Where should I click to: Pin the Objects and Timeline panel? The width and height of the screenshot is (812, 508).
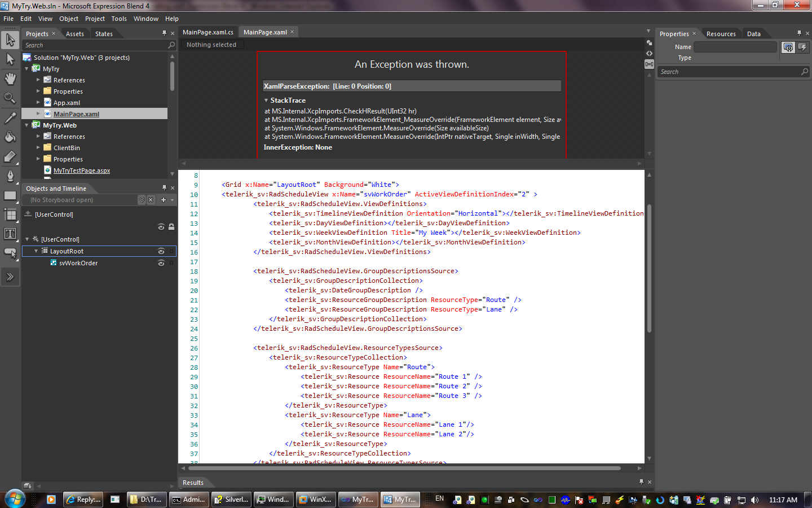tap(164, 188)
